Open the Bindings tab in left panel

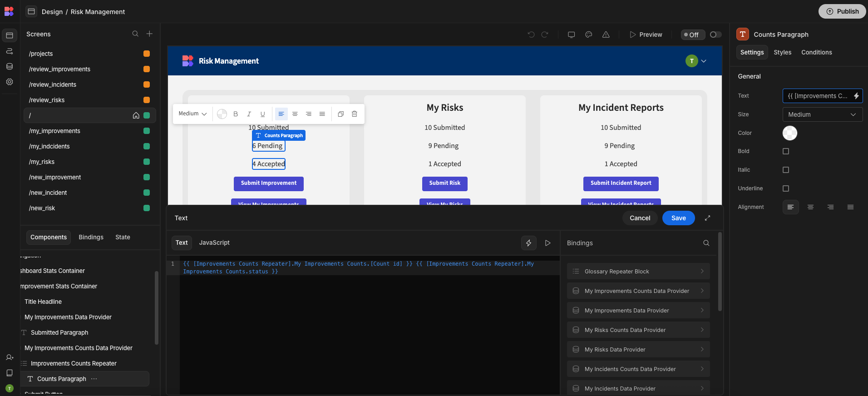click(91, 237)
